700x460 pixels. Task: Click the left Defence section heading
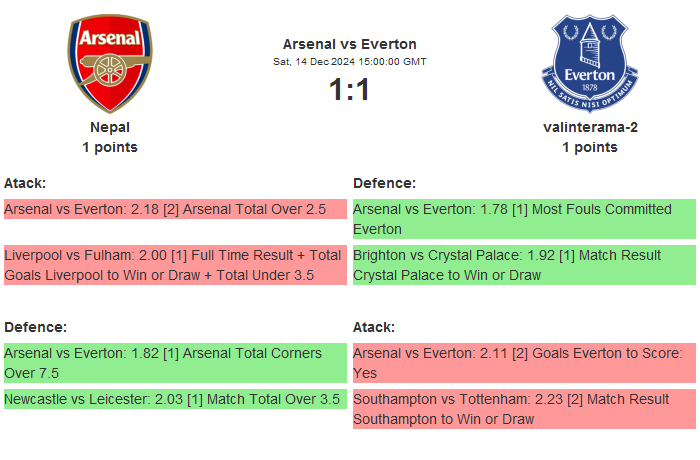click(35, 327)
